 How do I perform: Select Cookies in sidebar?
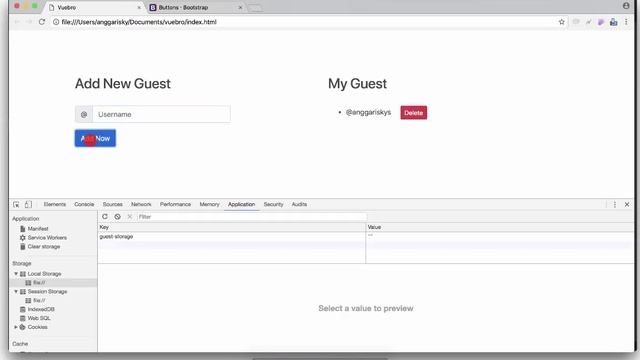point(38,327)
